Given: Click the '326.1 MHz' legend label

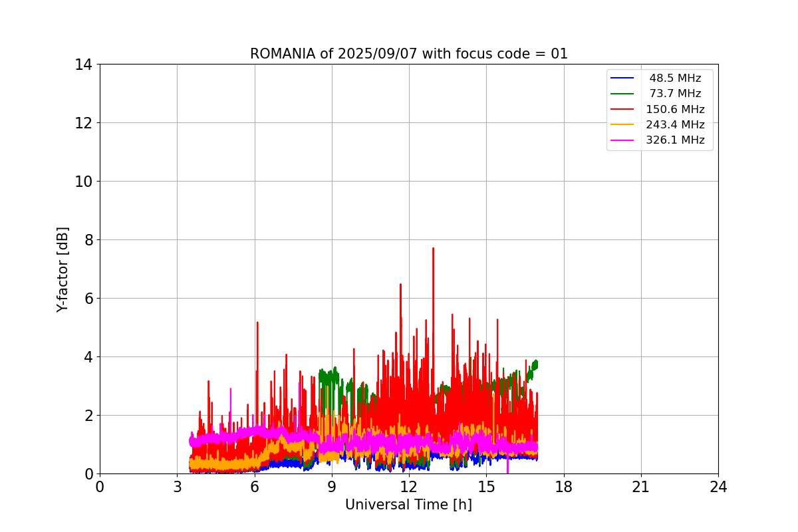Looking at the screenshot, I should 675,140.
